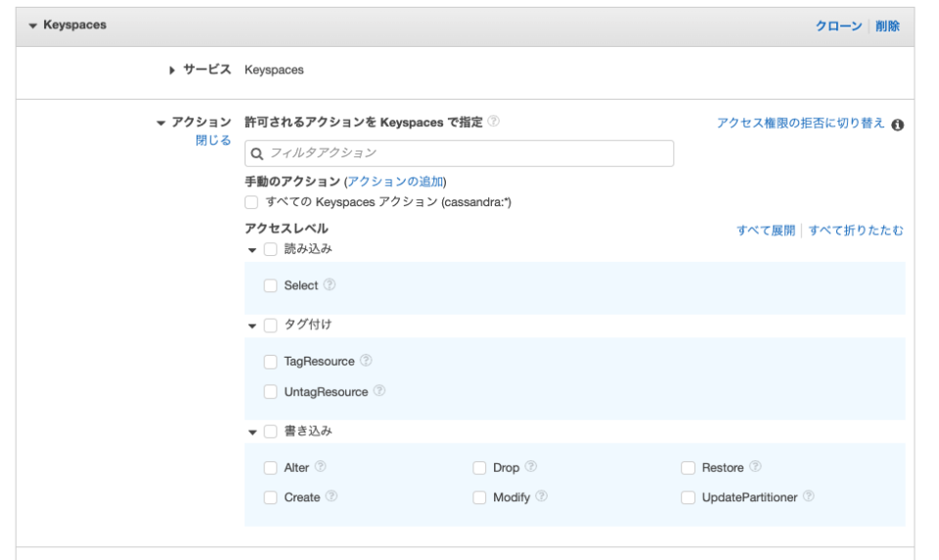Click the クローン link

pyautogui.click(x=838, y=25)
